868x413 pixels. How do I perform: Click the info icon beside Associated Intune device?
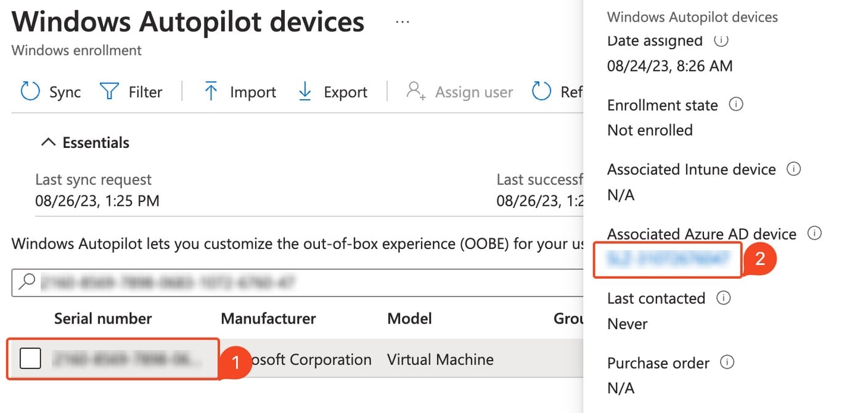point(795,169)
